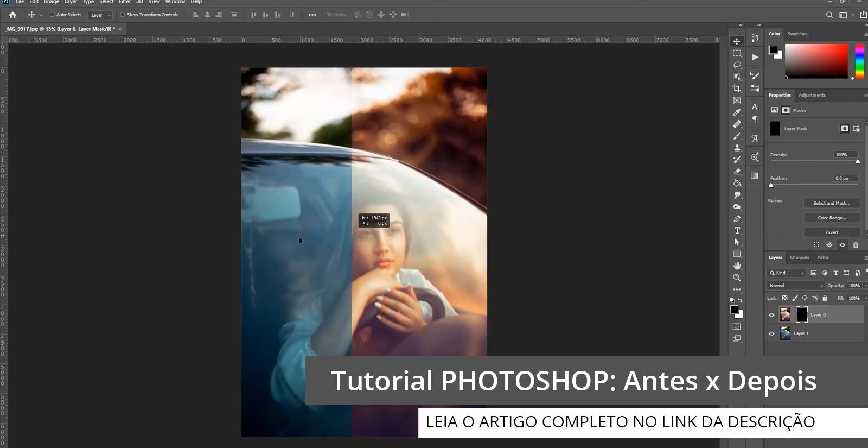Open the Search magnifier in top bar

click(829, 15)
